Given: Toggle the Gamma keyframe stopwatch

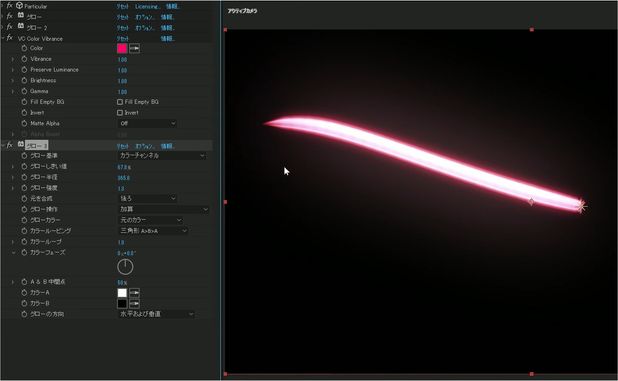Looking at the screenshot, I should (x=24, y=91).
